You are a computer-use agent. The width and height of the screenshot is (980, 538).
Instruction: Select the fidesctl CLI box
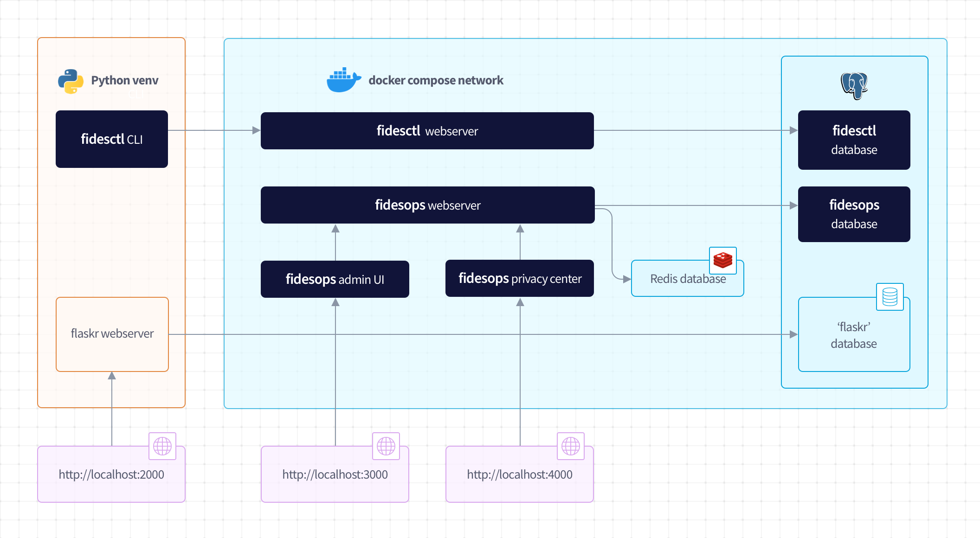[112, 139]
